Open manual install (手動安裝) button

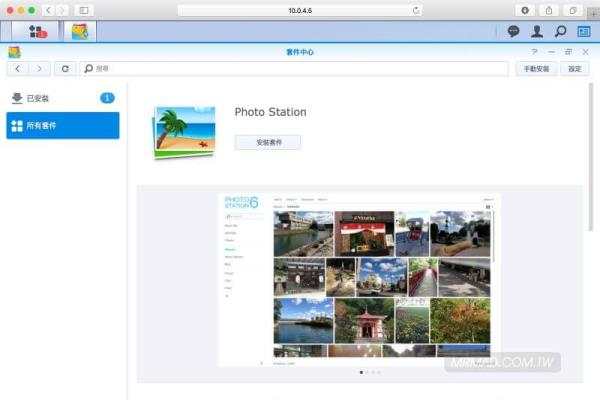click(536, 69)
